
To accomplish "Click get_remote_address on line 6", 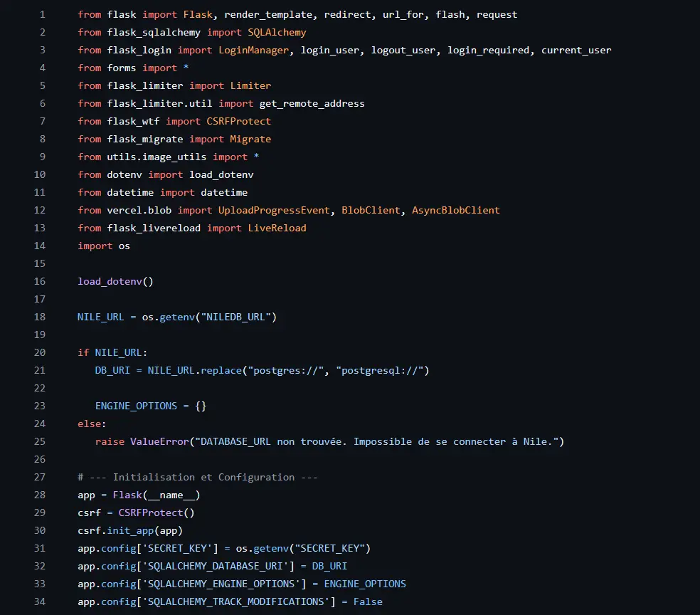I will (x=312, y=103).
